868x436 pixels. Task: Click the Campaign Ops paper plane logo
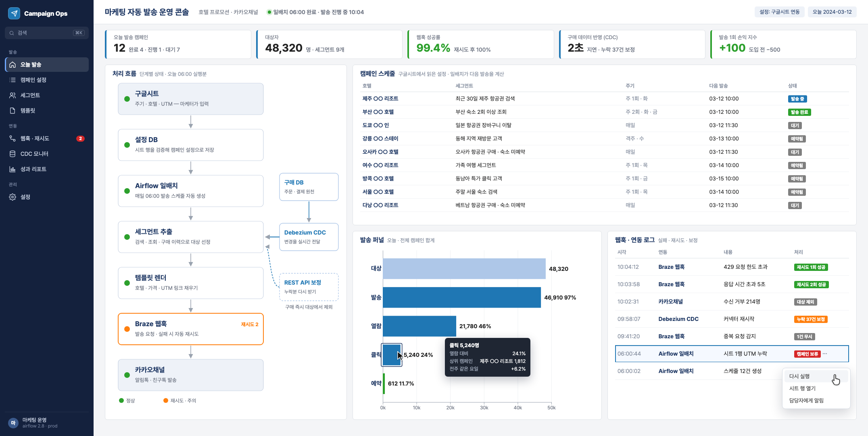coord(14,13)
